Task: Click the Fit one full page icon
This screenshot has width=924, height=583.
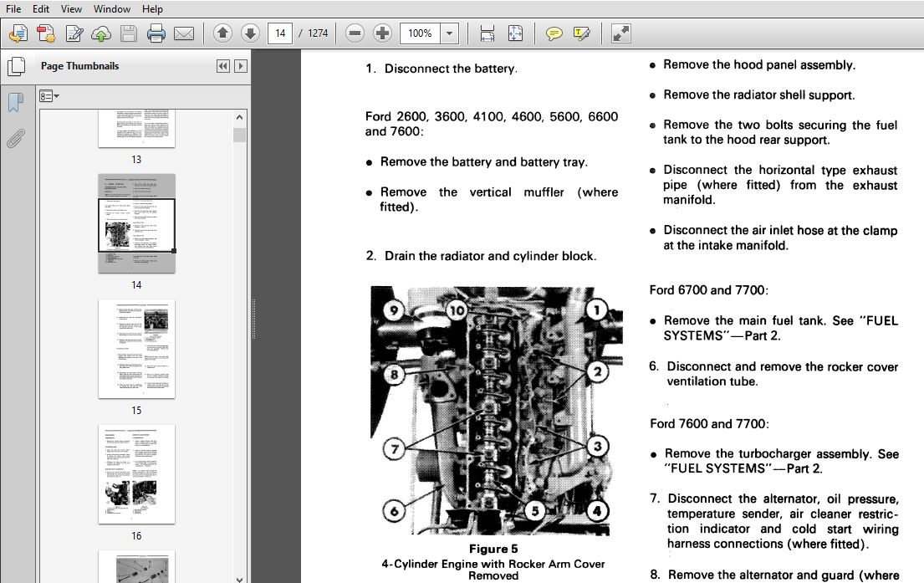Action: coord(515,33)
